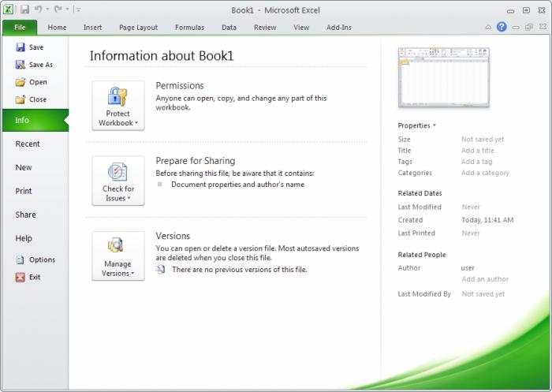
Task: Open the blue Help question mark icon
Action: (502, 27)
